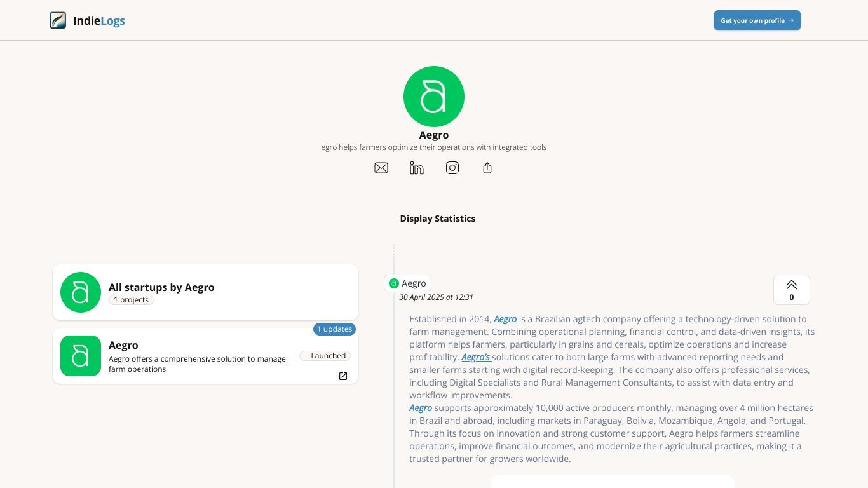Screen dimensions: 868x488
Task: Open Aegro project external link icon
Action: [x=343, y=376]
